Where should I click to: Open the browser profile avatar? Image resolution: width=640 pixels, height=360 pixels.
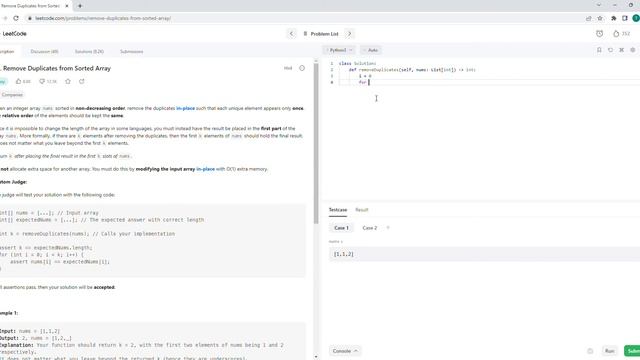point(636,18)
